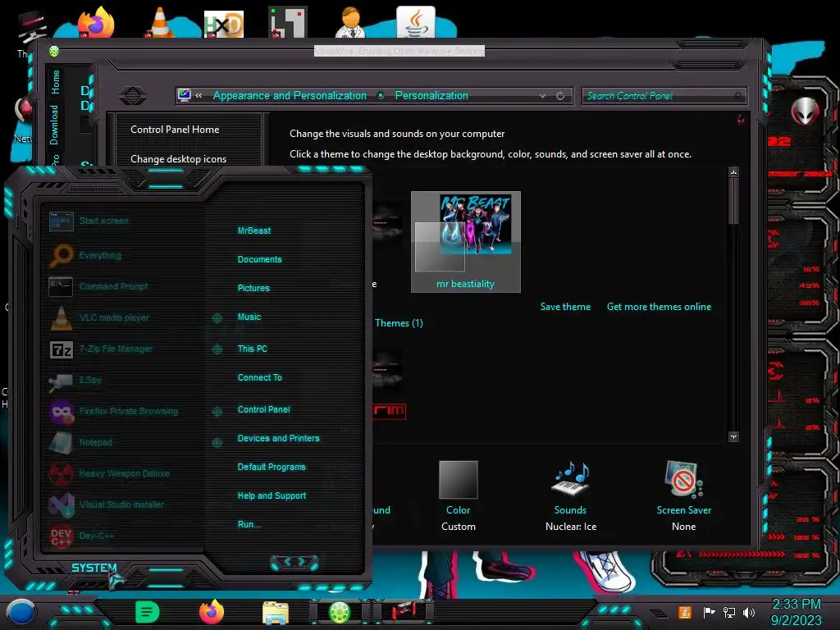
Task: Open the Screen Saver settings icon
Action: [683, 478]
